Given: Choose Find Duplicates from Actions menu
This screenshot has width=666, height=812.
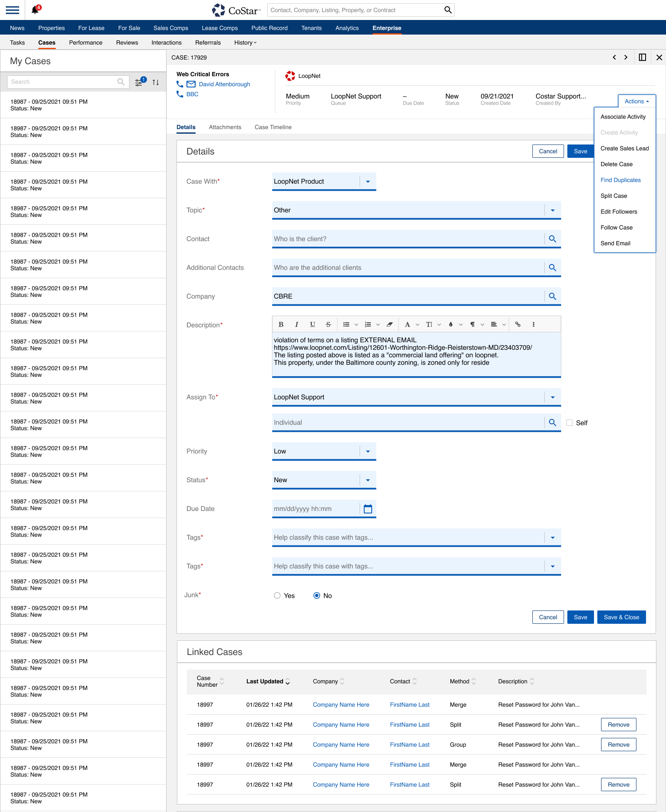Looking at the screenshot, I should [621, 180].
